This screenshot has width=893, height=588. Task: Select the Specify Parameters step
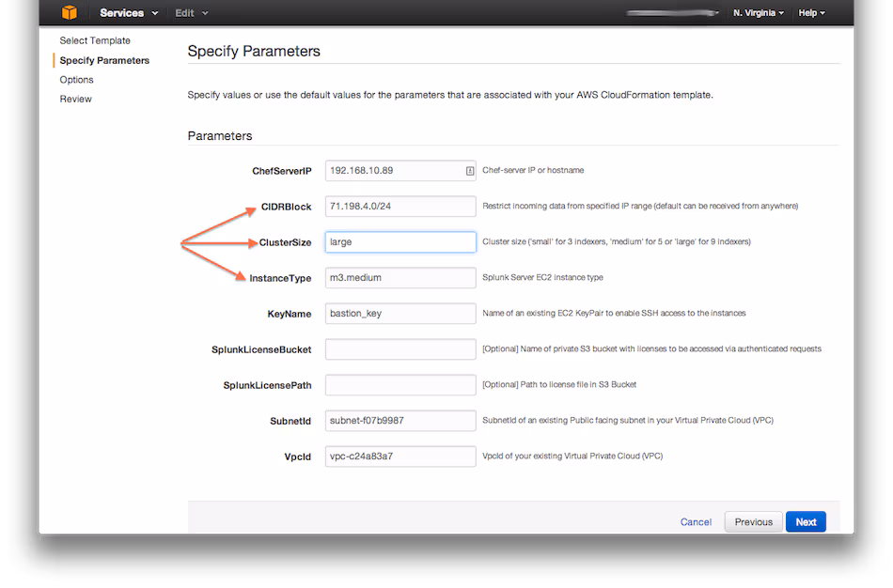pos(102,59)
